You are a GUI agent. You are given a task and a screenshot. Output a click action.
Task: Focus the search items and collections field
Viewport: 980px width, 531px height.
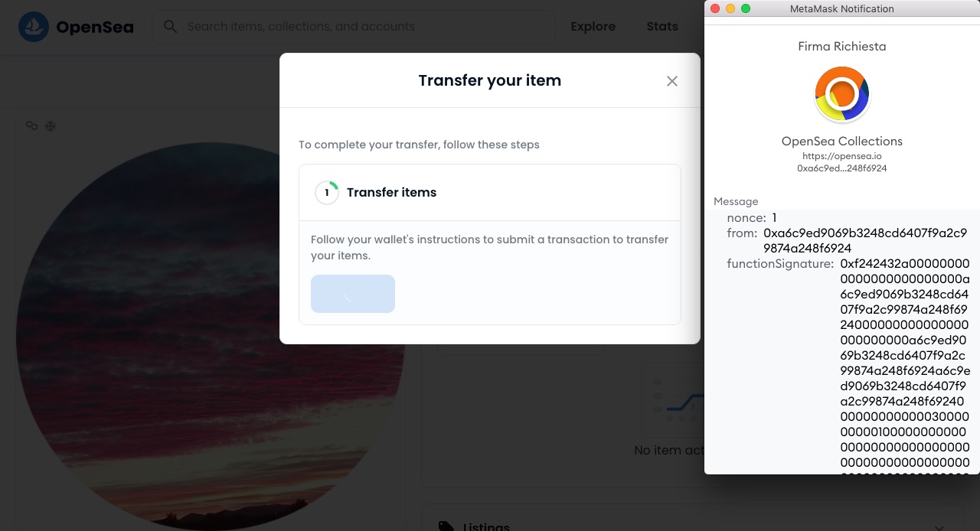(x=354, y=27)
